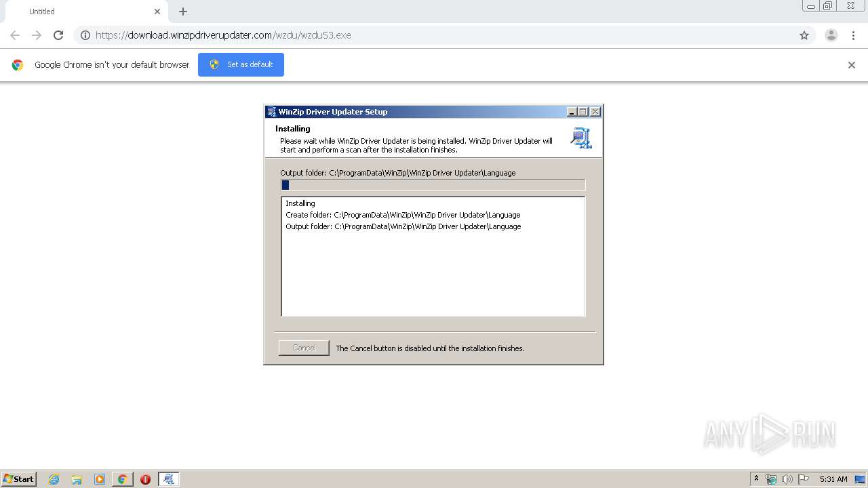Open the network tray icon

pyautogui.click(x=771, y=479)
